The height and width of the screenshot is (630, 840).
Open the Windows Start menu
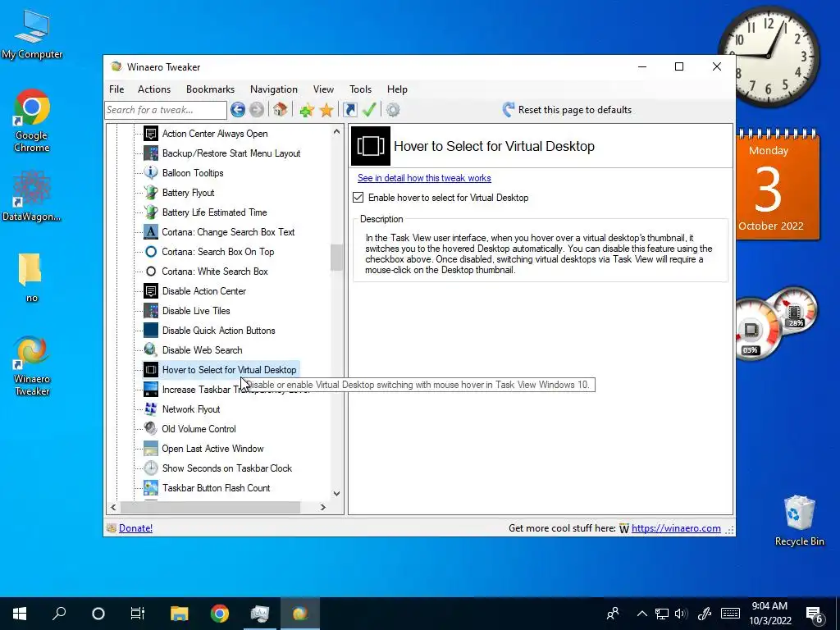tap(20, 614)
